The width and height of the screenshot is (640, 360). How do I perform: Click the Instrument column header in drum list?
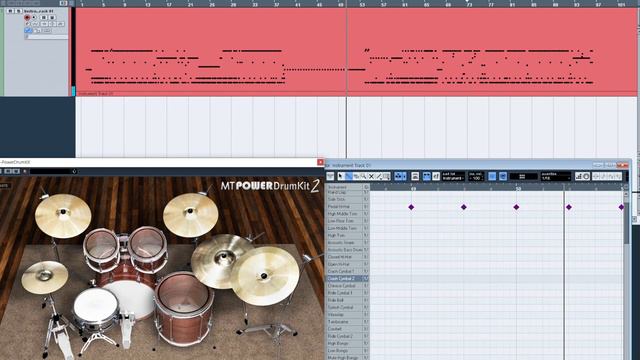[345, 187]
